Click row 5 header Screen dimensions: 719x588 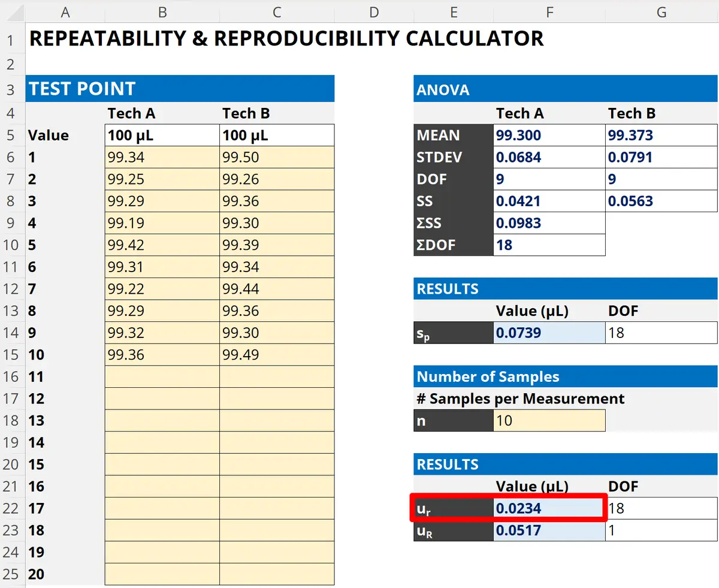11,135
